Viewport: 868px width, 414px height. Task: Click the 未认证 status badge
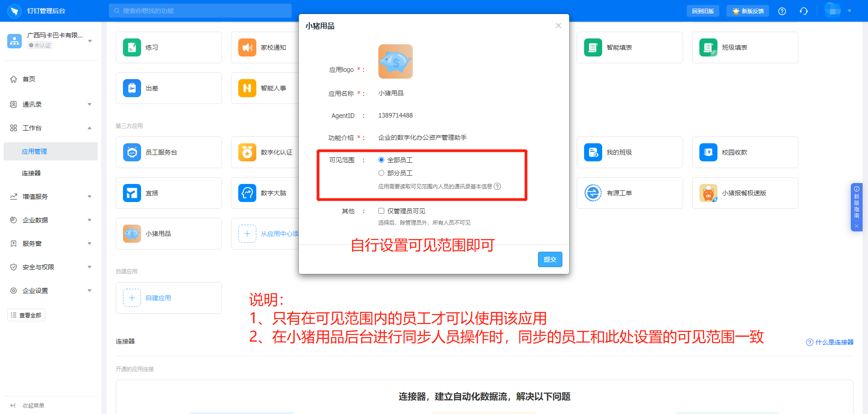[x=40, y=45]
